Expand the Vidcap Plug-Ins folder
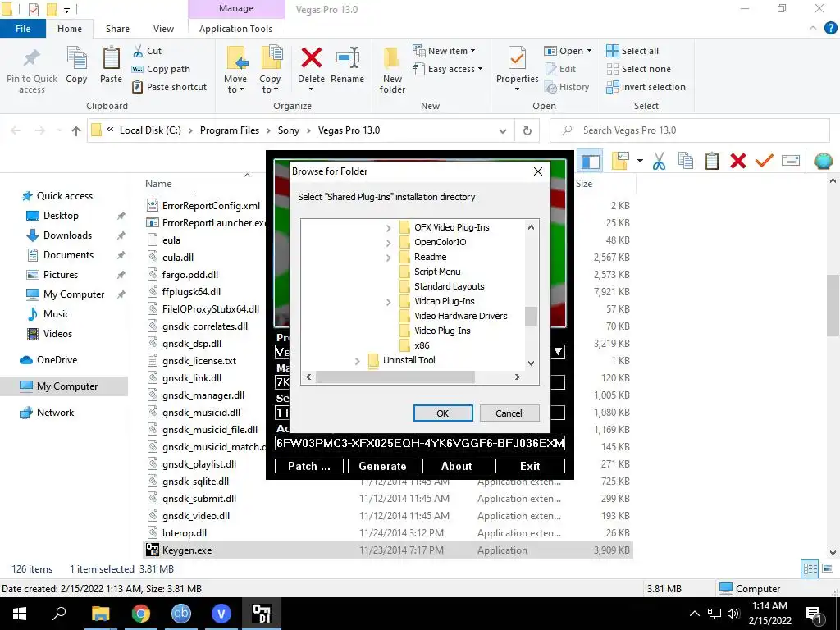The height and width of the screenshot is (630, 840). coord(388,302)
